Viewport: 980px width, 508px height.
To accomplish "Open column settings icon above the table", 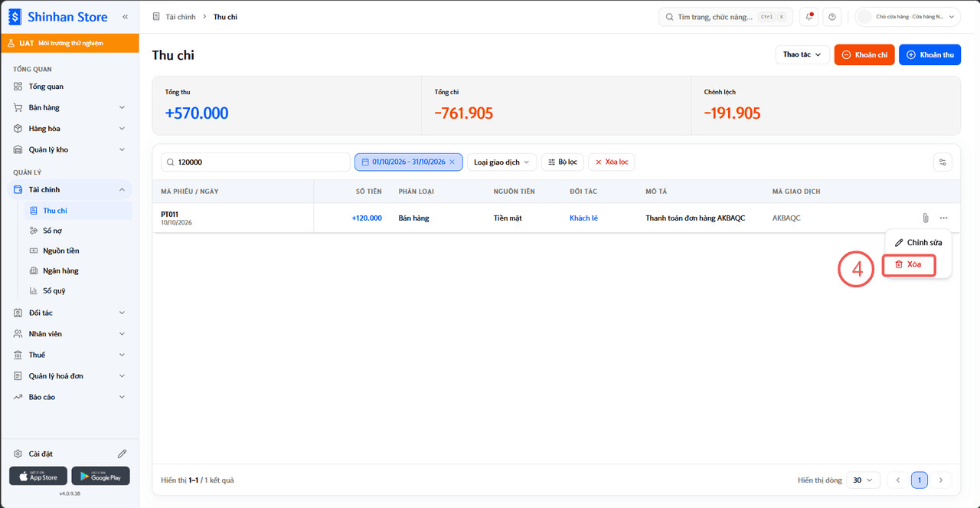I will click(x=943, y=162).
